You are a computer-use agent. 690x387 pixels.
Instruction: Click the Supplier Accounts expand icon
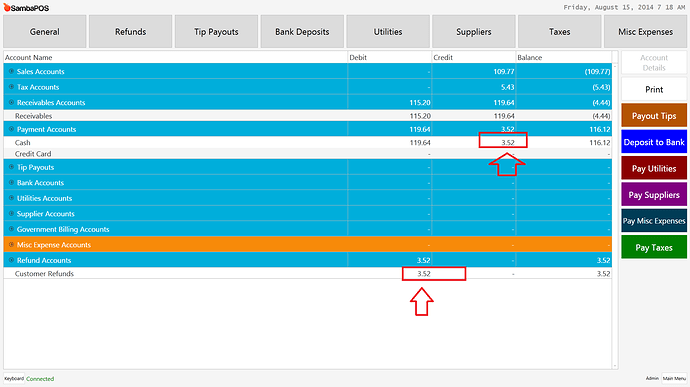(x=11, y=214)
